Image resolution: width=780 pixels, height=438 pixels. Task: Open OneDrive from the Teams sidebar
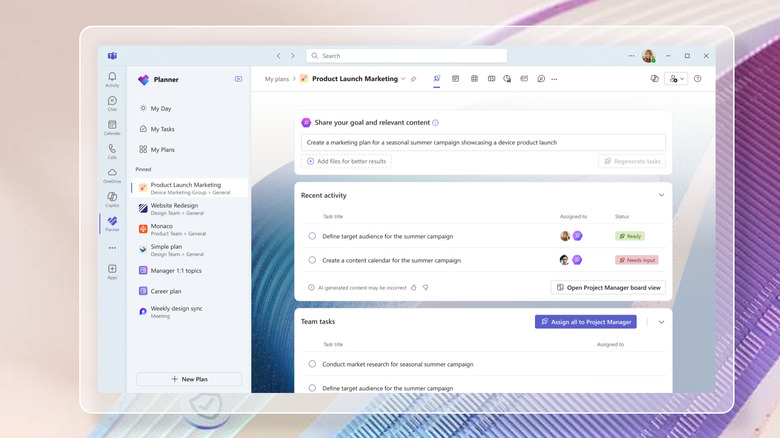[x=112, y=174]
